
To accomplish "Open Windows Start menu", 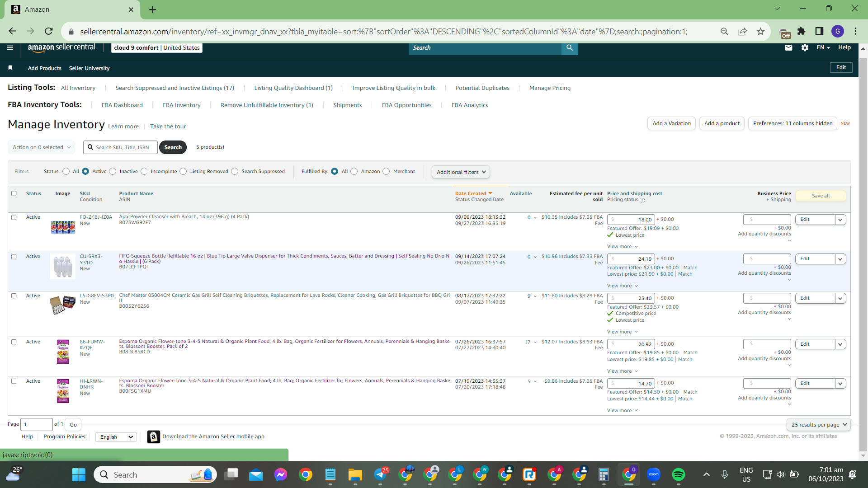I will [79, 474].
